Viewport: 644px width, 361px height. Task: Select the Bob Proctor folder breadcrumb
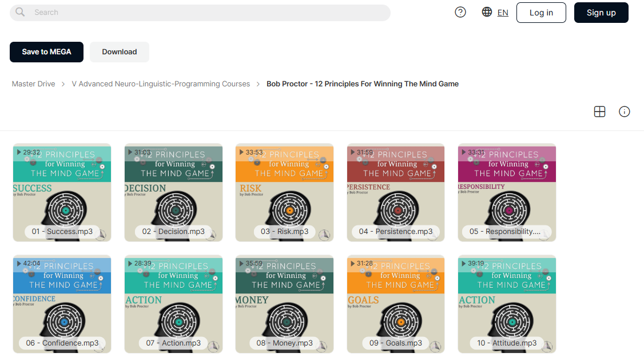[362, 84]
